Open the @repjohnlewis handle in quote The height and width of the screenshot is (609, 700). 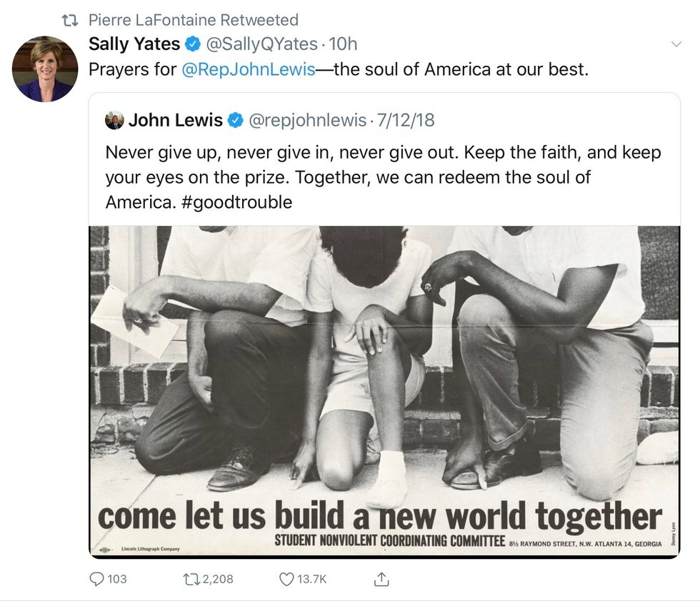(x=307, y=121)
